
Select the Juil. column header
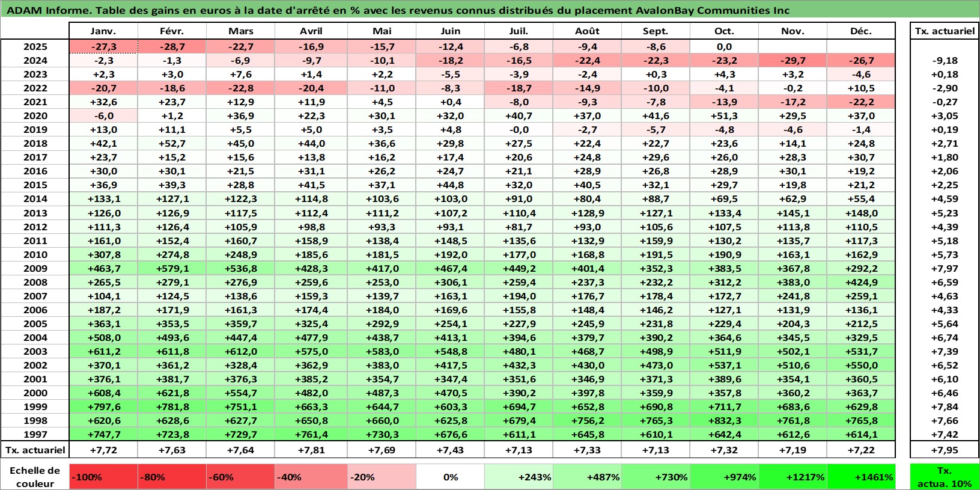519,31
